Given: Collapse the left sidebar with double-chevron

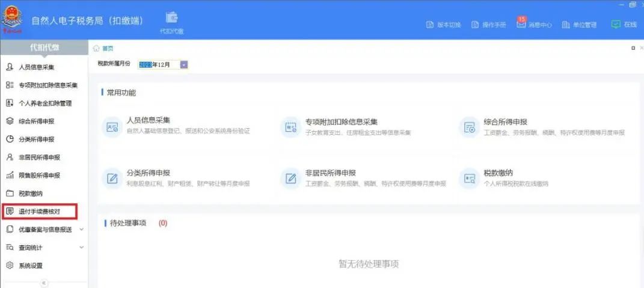Looking at the screenshot, I should (44, 283).
